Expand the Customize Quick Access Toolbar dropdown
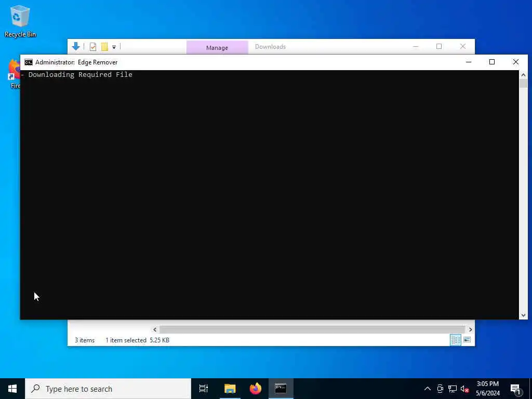532x399 pixels. click(x=114, y=47)
